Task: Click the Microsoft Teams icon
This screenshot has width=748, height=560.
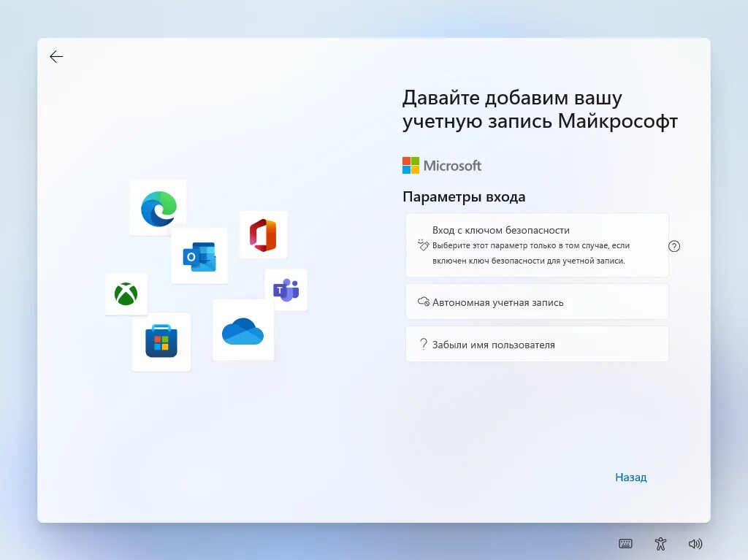Action: [286, 290]
